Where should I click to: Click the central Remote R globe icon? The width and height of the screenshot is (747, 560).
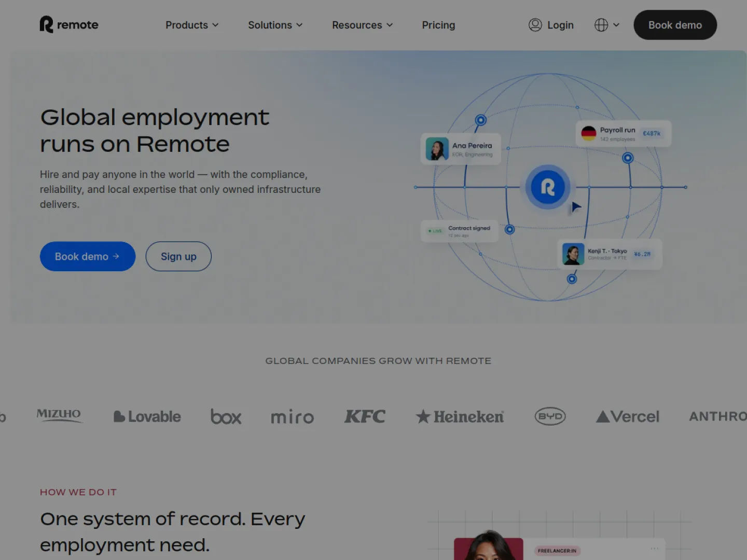(548, 187)
